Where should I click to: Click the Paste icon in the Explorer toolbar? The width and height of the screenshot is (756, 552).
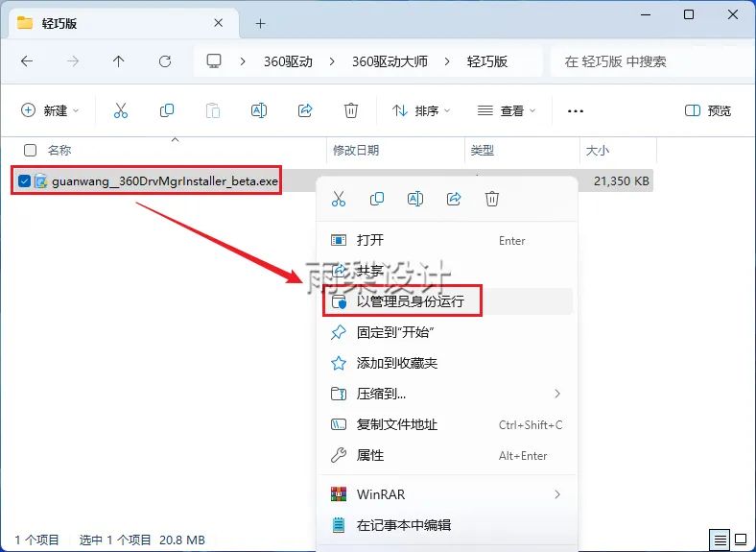[x=213, y=110]
